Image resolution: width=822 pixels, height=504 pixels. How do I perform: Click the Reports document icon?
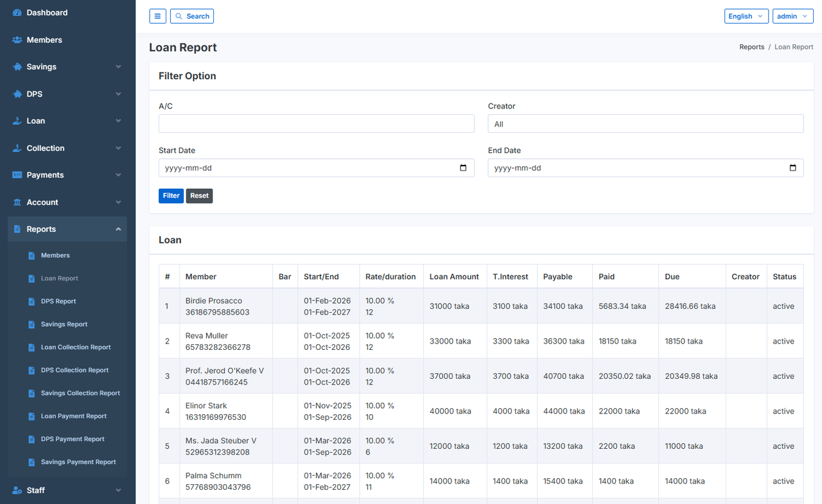coord(17,229)
